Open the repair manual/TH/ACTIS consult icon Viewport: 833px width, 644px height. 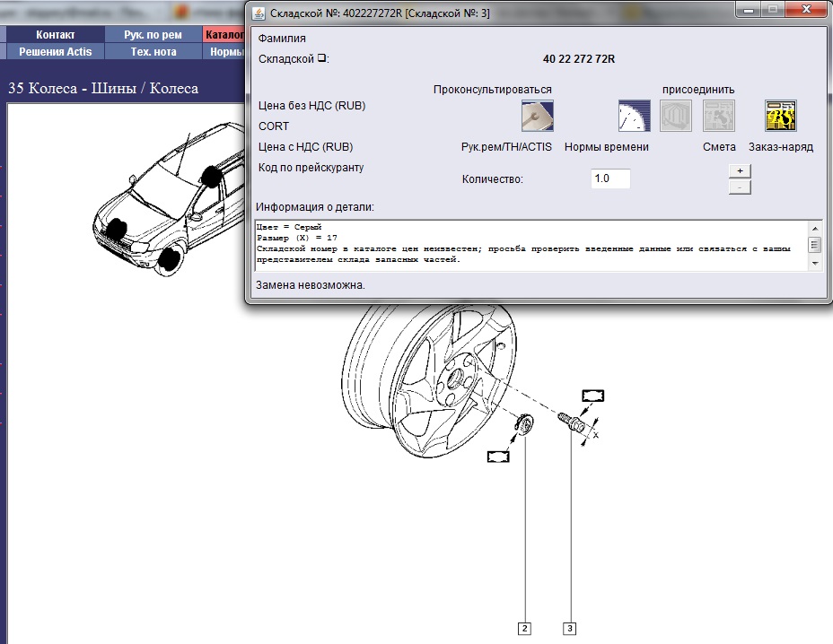pos(537,116)
